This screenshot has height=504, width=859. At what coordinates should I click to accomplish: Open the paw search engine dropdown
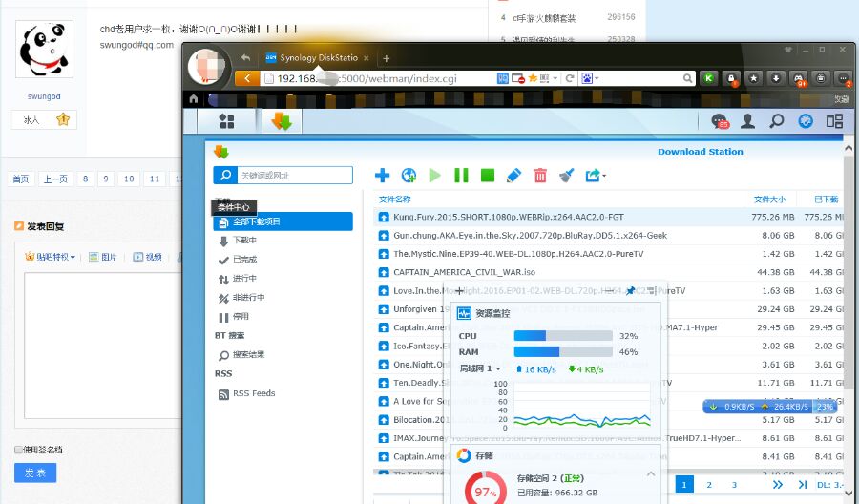(590, 78)
